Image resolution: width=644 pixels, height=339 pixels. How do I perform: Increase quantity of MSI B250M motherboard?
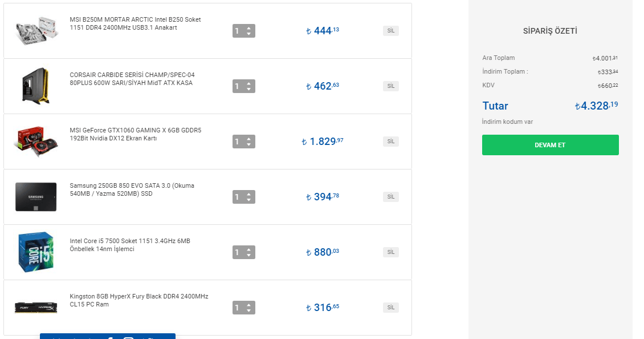coord(249,27)
